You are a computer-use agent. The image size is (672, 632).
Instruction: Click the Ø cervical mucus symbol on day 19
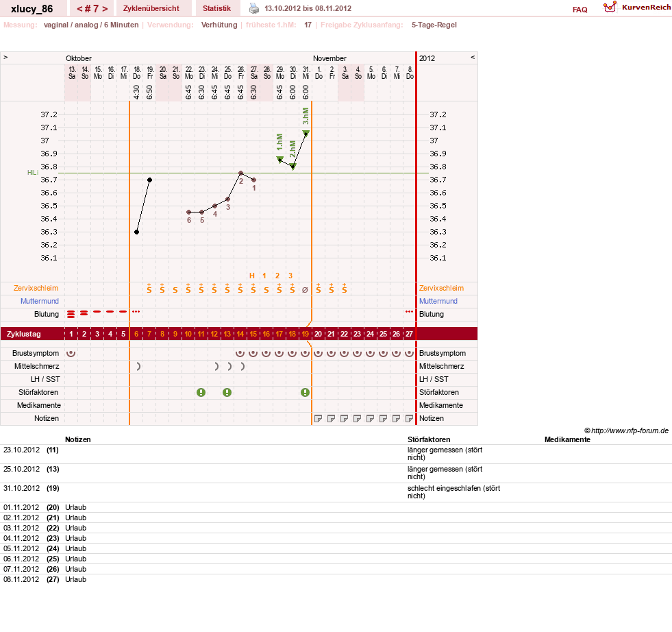tap(305, 290)
